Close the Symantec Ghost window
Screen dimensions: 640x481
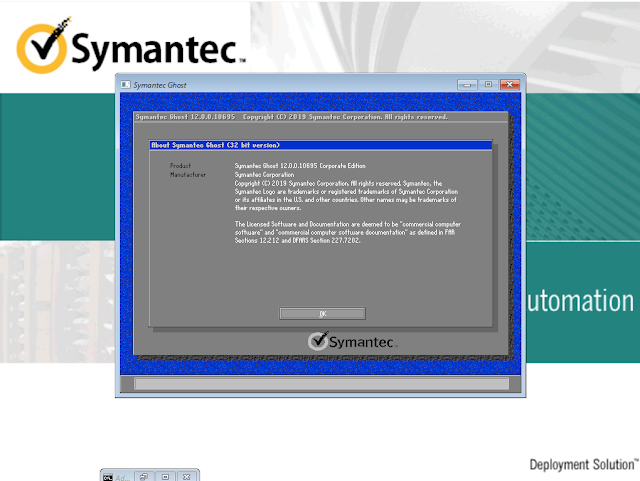[510, 85]
